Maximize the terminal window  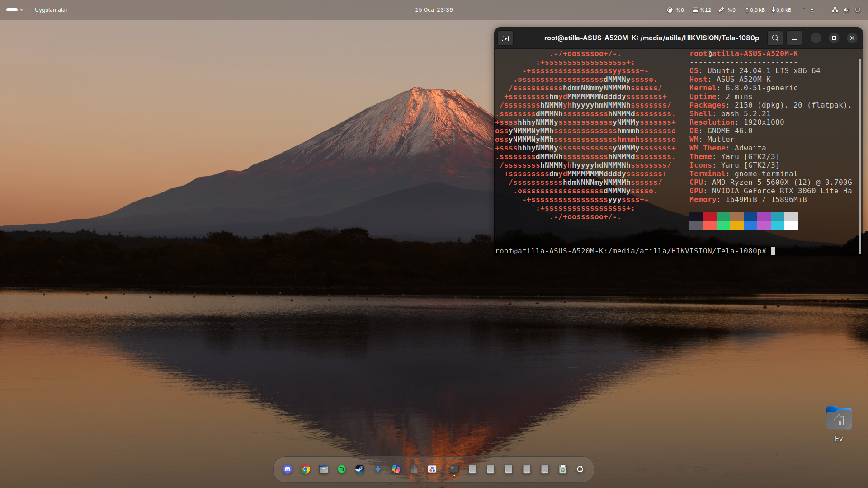click(x=834, y=38)
